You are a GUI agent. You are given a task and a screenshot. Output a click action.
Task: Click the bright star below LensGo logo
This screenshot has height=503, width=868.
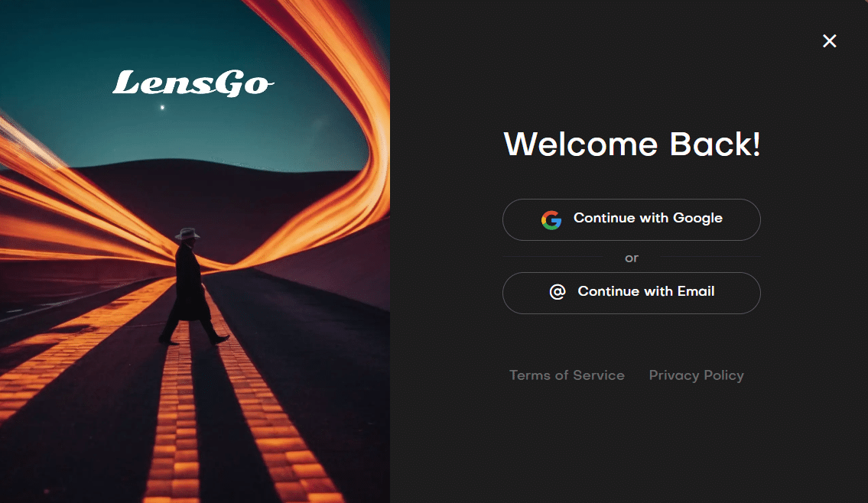pos(162,107)
